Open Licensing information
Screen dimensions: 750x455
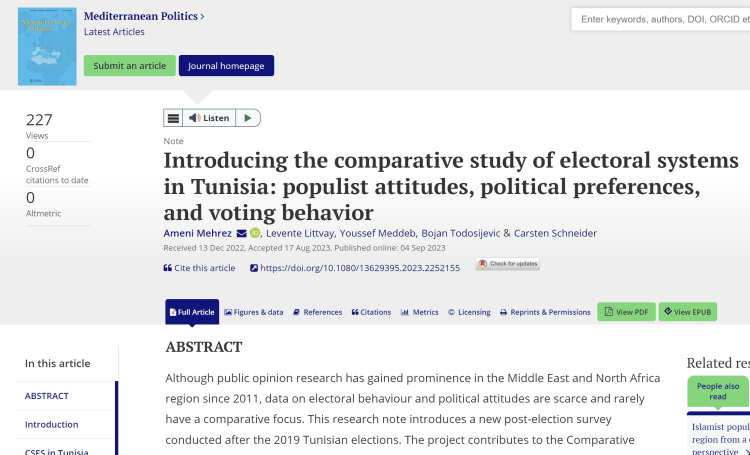click(x=469, y=312)
